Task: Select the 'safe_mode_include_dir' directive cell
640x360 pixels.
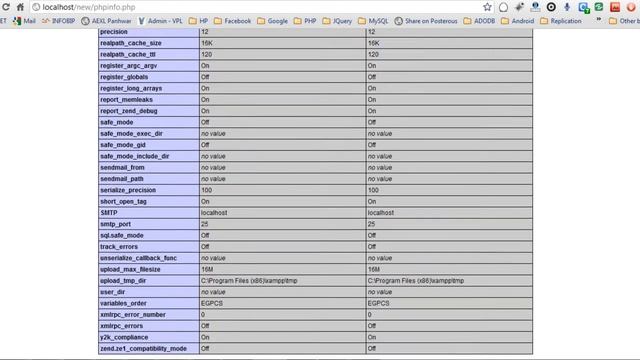Action: (149, 156)
